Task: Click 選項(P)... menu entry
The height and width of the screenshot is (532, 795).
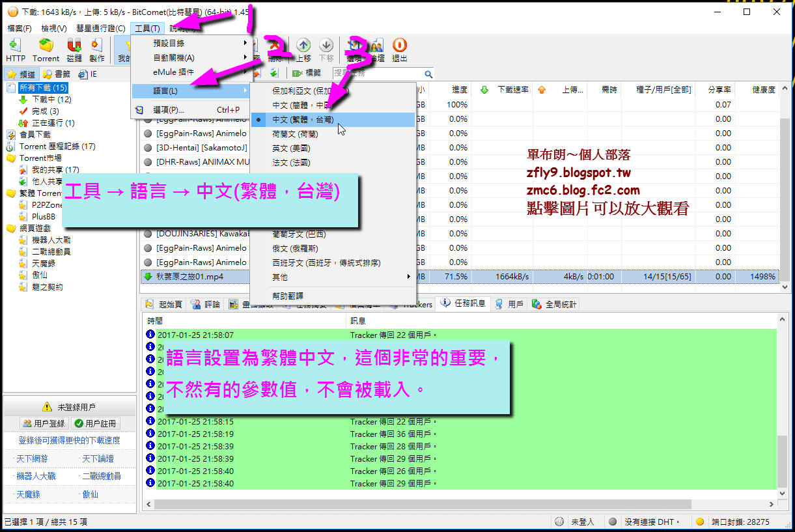Action: (x=191, y=110)
